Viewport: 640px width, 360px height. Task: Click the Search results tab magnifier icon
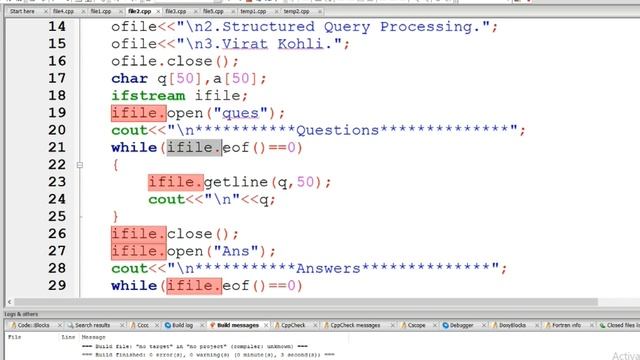(x=71, y=325)
